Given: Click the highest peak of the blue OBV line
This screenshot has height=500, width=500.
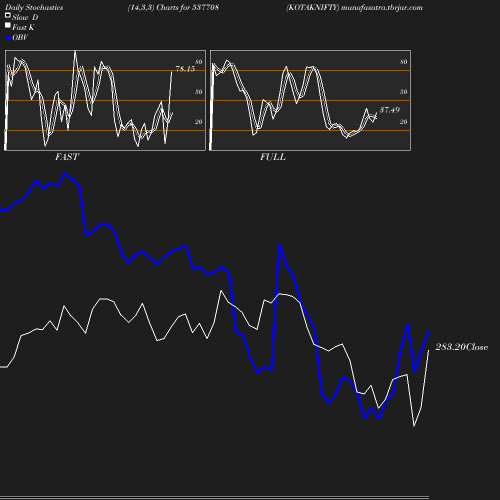Looking at the screenshot, I should [x=65, y=173].
